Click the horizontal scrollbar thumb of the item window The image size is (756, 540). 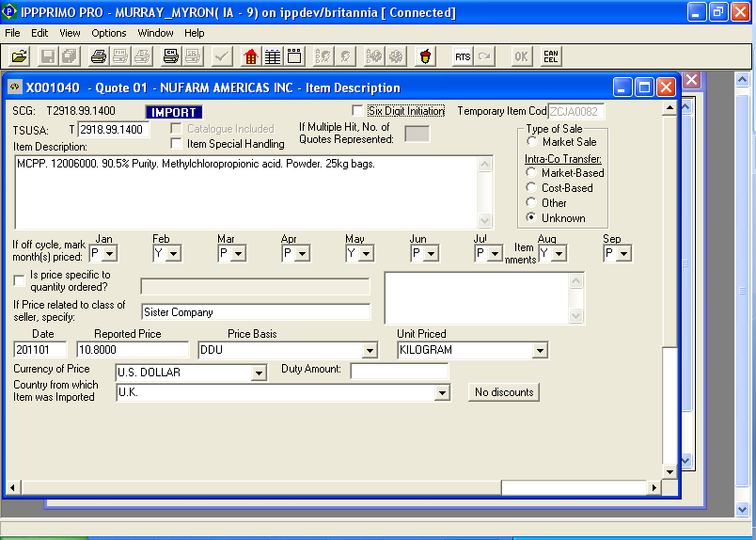(x=260, y=487)
